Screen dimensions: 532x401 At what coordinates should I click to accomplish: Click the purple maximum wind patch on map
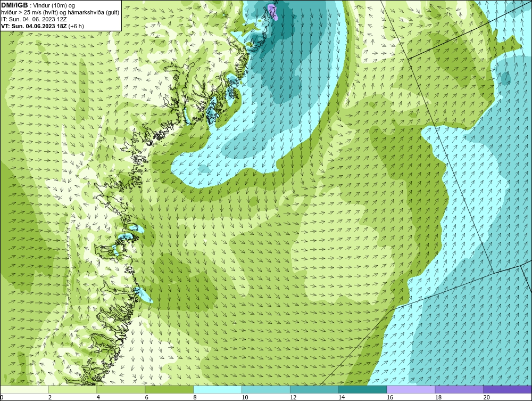point(273,12)
